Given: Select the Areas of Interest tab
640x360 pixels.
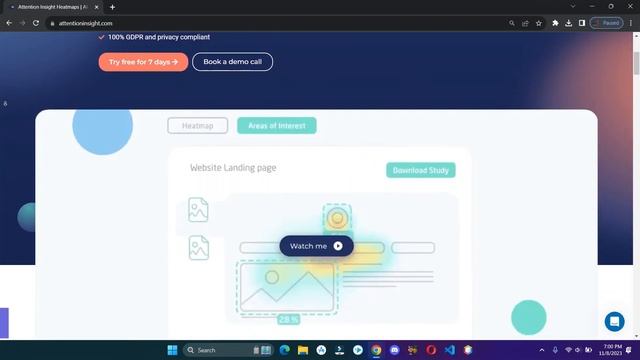Looking at the screenshot, I should point(277,126).
